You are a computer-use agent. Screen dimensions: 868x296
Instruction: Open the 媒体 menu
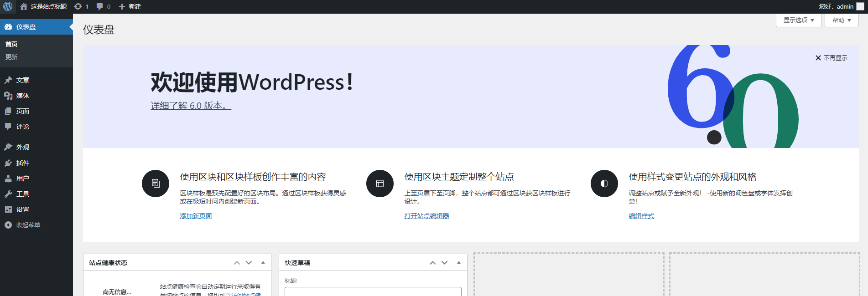tap(36, 96)
